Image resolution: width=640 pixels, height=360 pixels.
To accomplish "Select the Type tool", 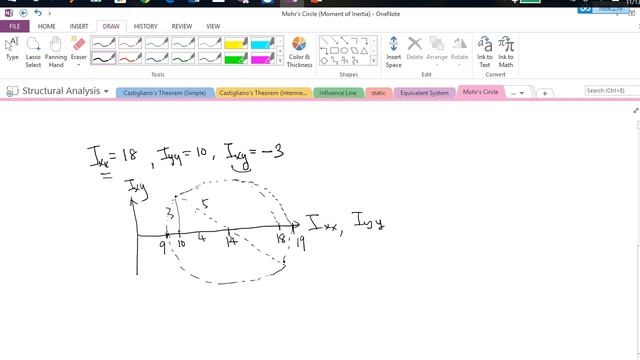I will 12,49.
